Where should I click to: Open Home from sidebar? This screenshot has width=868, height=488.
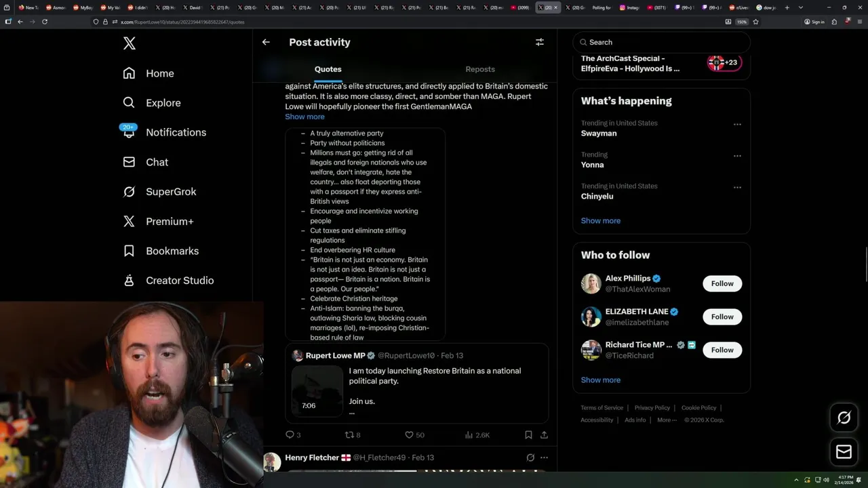(x=149, y=73)
